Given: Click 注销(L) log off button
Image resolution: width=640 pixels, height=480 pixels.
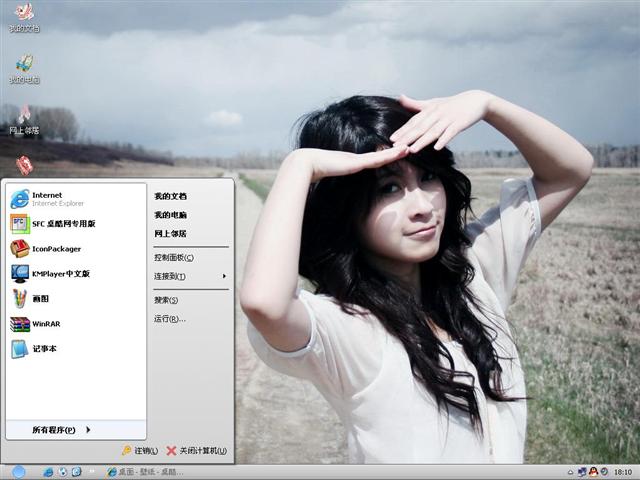Looking at the screenshot, I should [140, 451].
